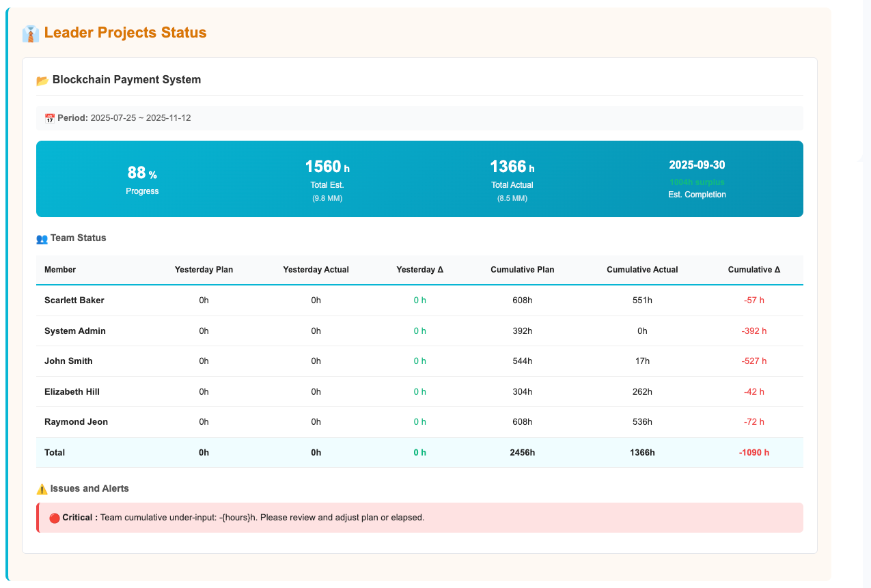Click the team members icon beside Team Status
The image size is (871, 588).
click(42, 238)
